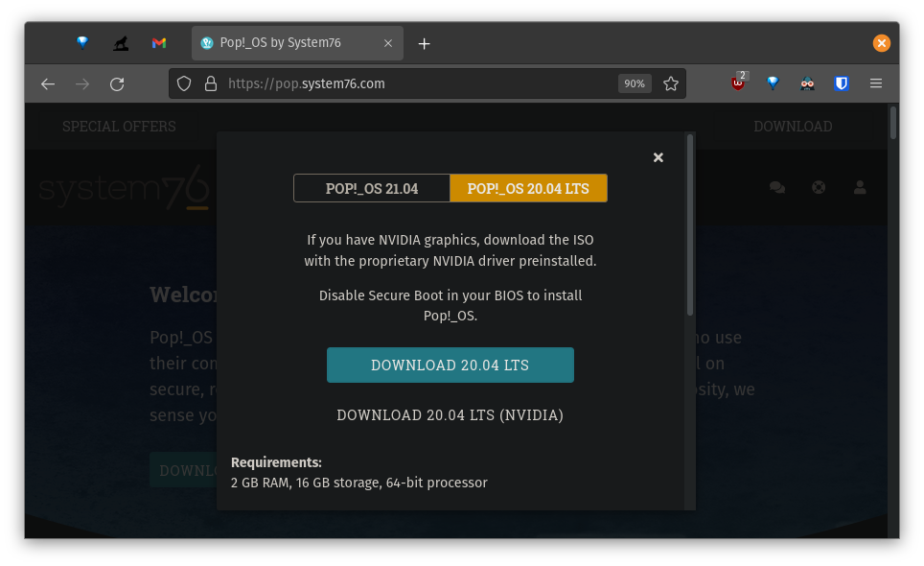Screen dimensions: 924x566
Task: Open SPECIAL OFFERS in site navigation
Action: pyautogui.click(x=119, y=127)
